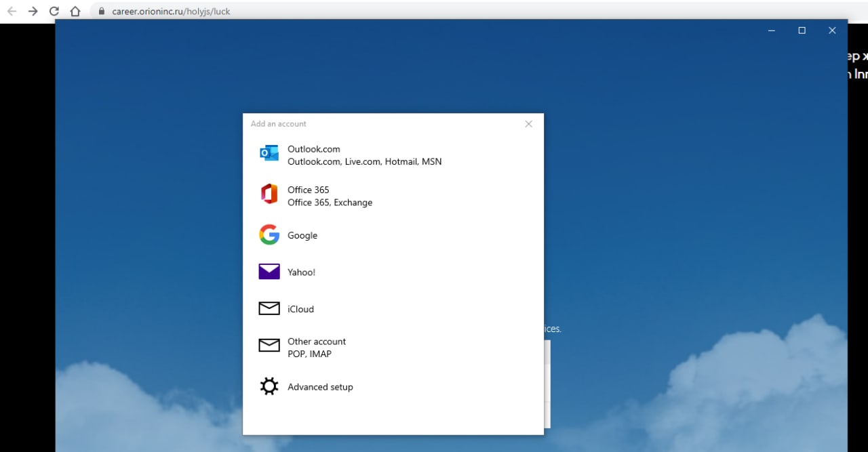Click the Office 365 logo icon
868x452 pixels.
click(x=269, y=194)
